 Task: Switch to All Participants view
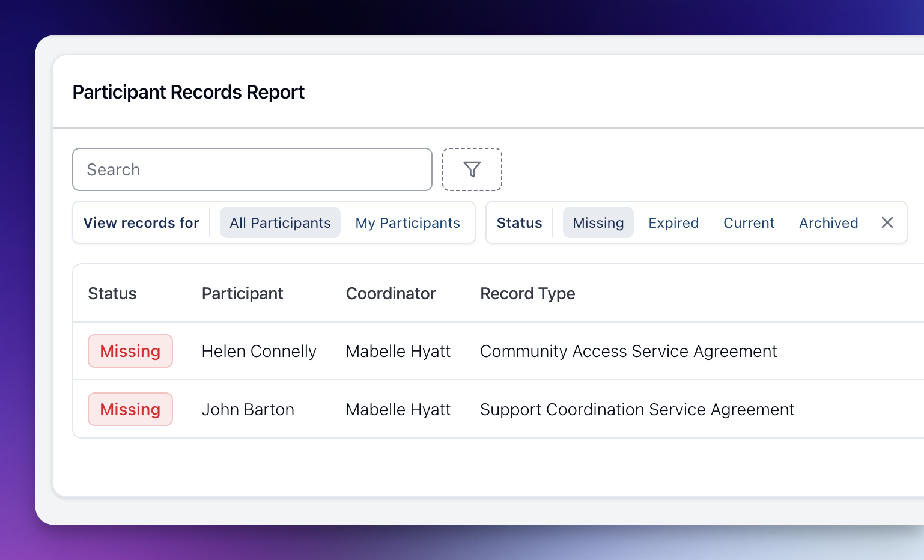tap(280, 222)
